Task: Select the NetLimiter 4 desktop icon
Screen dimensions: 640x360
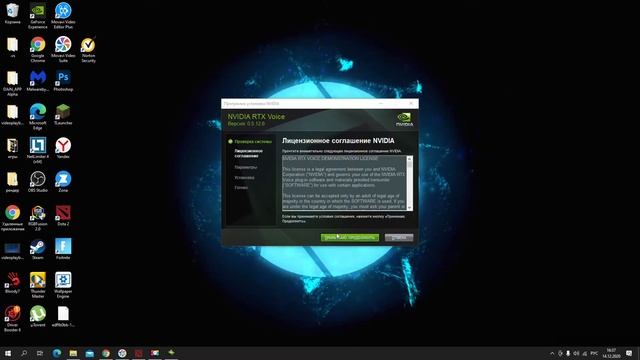Action: tap(38, 150)
